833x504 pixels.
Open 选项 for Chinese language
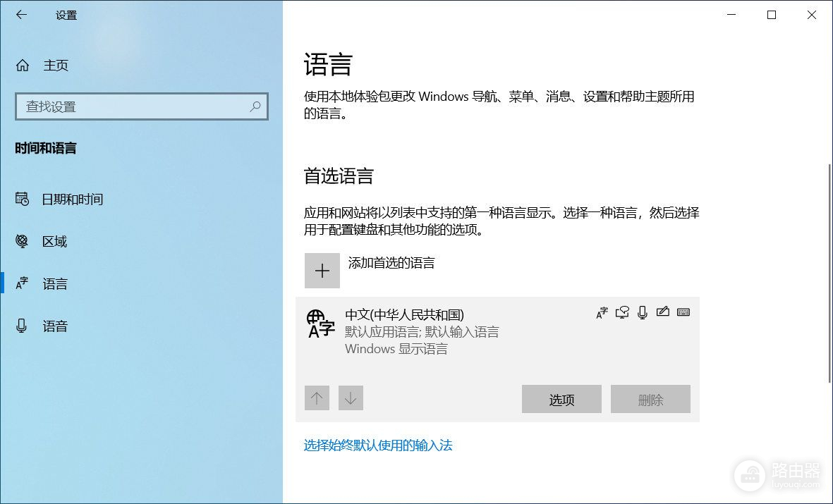click(561, 400)
